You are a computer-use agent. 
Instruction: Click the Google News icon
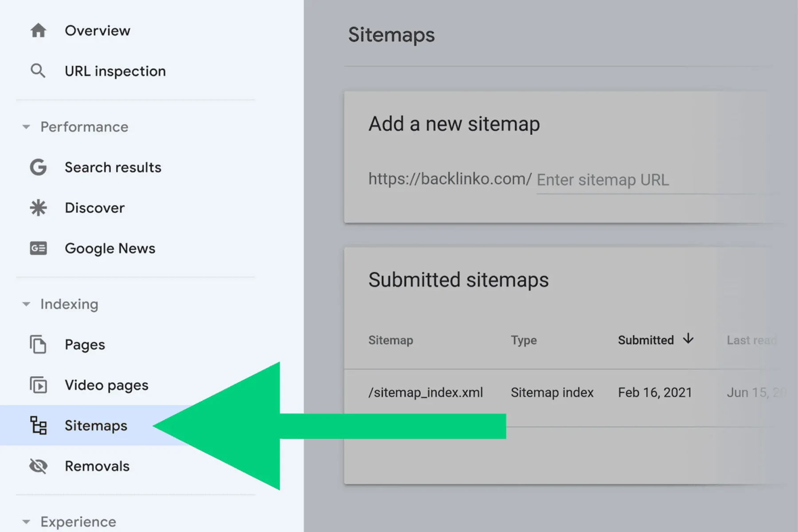(38, 248)
